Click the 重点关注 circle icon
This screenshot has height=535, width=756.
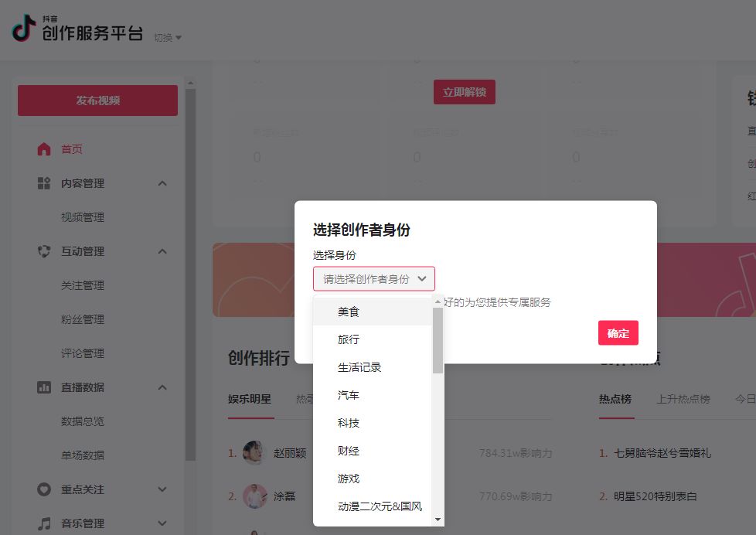point(45,489)
